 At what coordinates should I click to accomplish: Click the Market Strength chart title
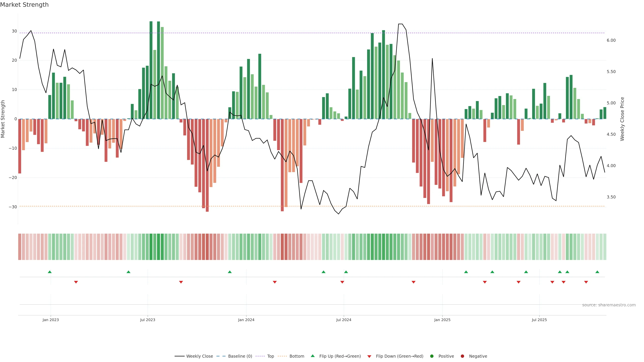(x=24, y=5)
